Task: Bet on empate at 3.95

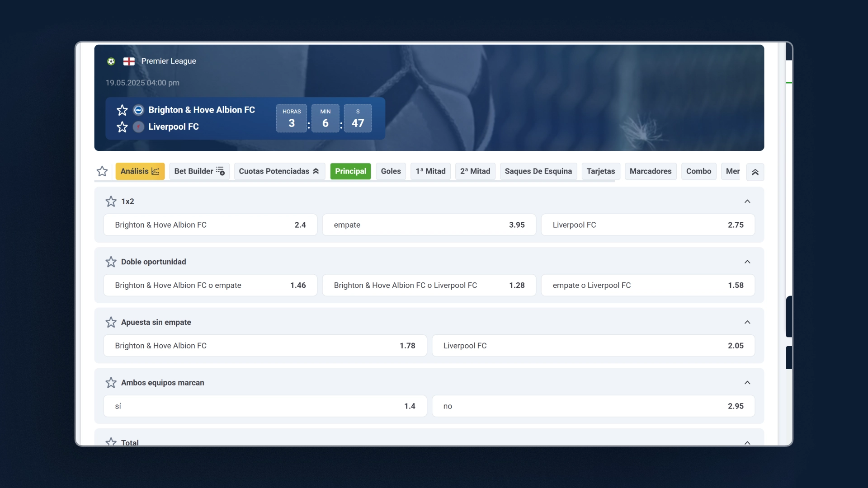Action: click(429, 225)
